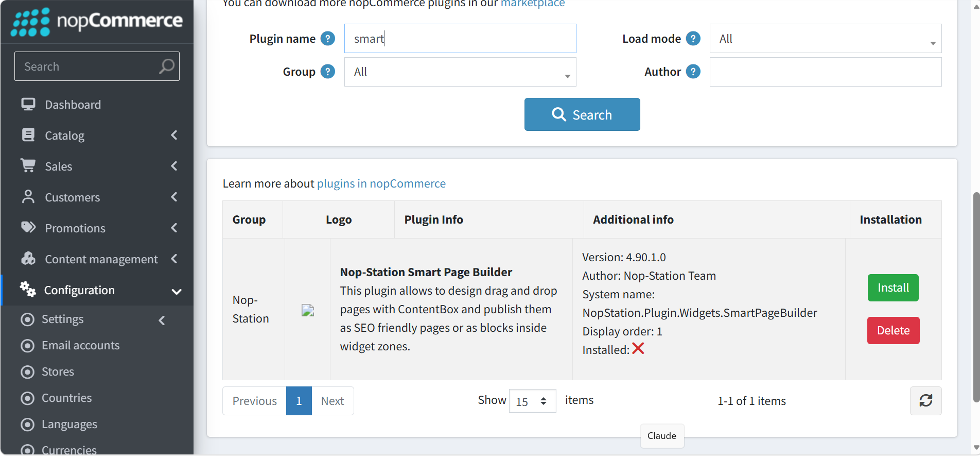Click the Group help icon
The image size is (980, 457).
click(328, 72)
